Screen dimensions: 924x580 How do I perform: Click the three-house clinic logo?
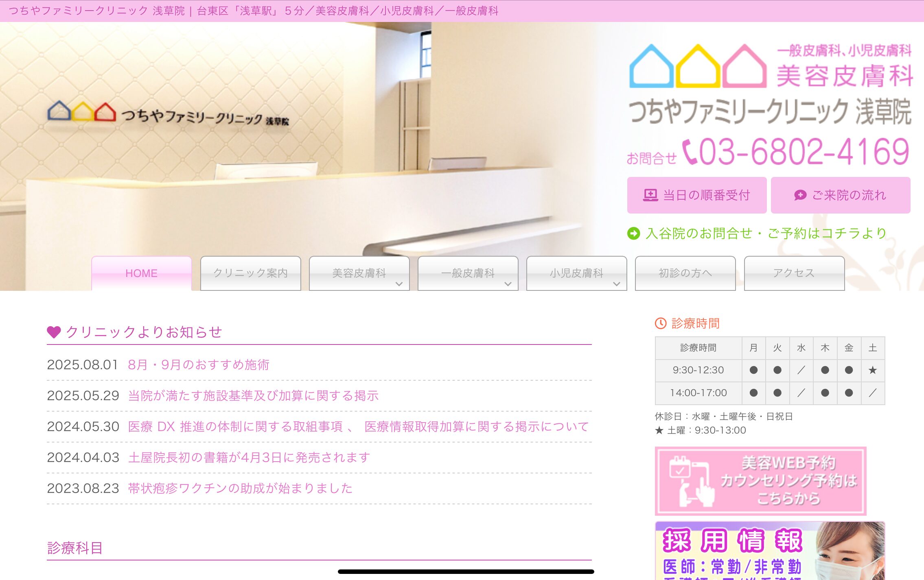698,66
